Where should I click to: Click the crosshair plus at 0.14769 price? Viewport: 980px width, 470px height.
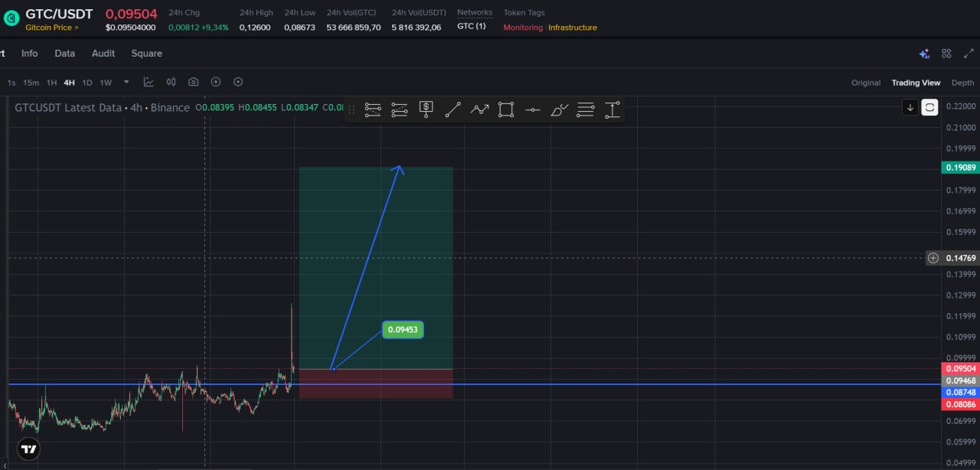(x=933, y=258)
